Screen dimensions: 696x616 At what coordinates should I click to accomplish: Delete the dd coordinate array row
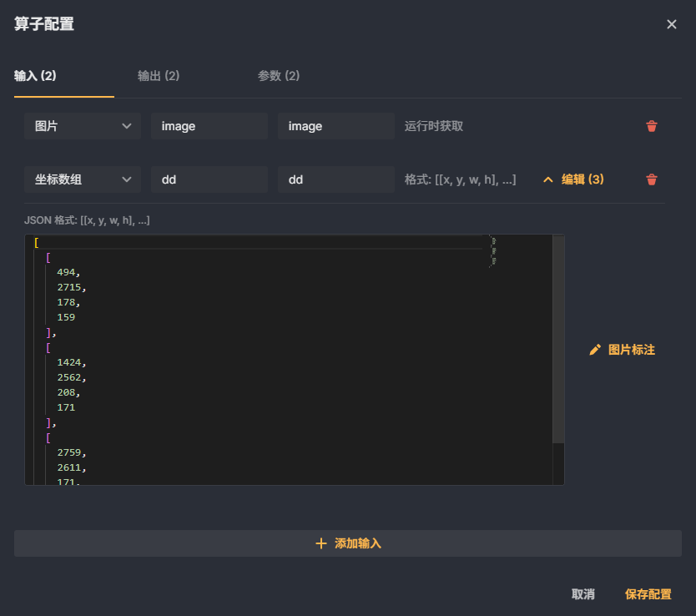651,179
